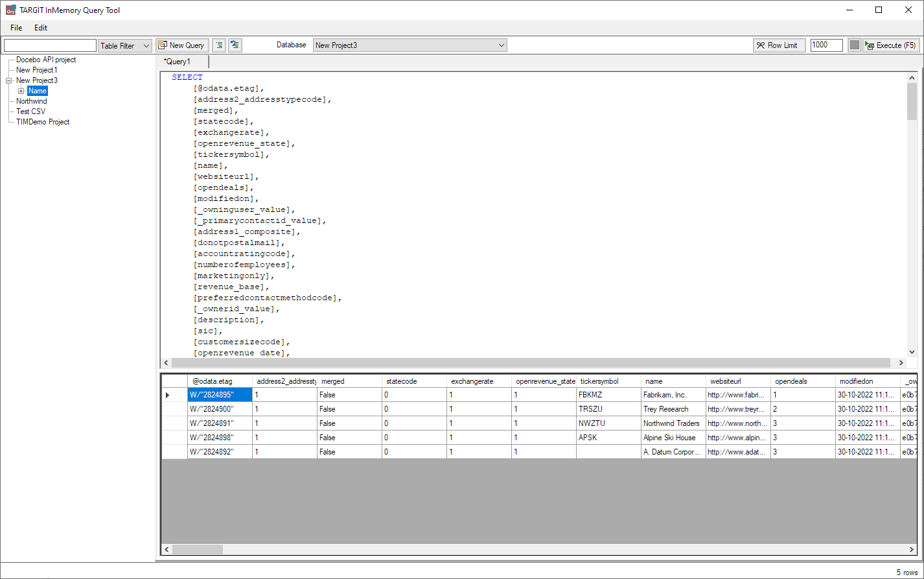Click the query editor scroll up arrow
The image size is (924, 579).
(912, 77)
